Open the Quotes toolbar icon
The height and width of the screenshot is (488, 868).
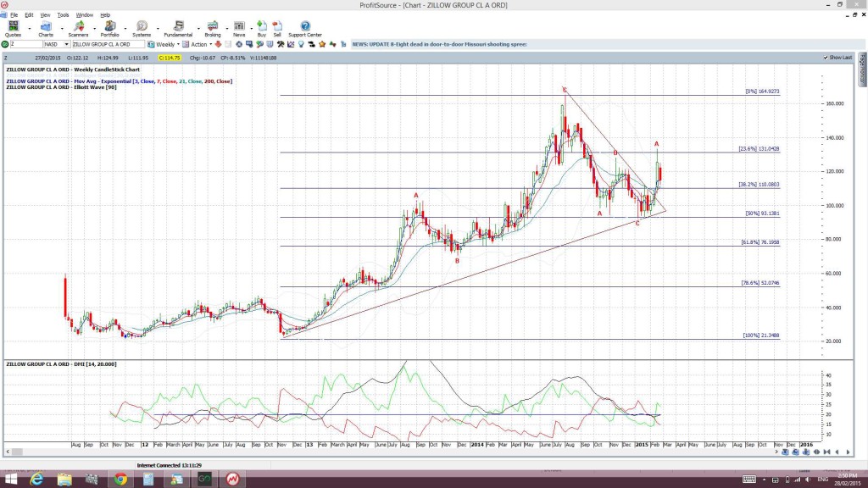(13, 26)
